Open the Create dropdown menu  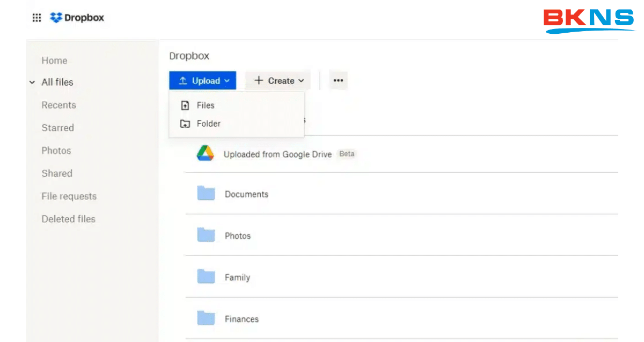click(x=278, y=80)
